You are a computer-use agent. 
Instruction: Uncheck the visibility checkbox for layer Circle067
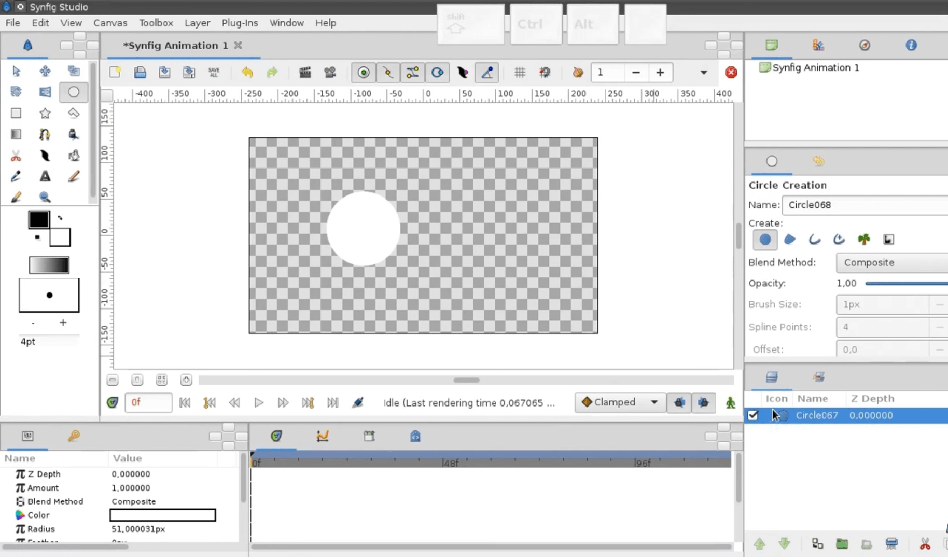point(753,415)
